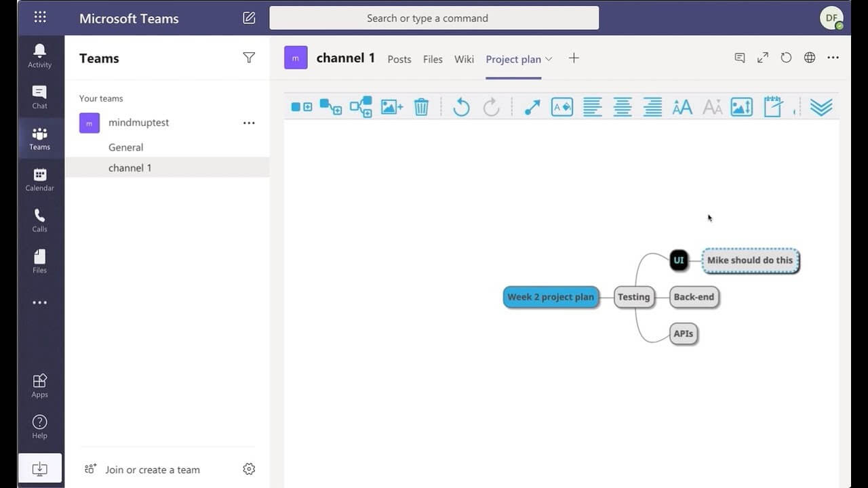
Task: Select channel 1 in teams list
Action: (x=167, y=167)
